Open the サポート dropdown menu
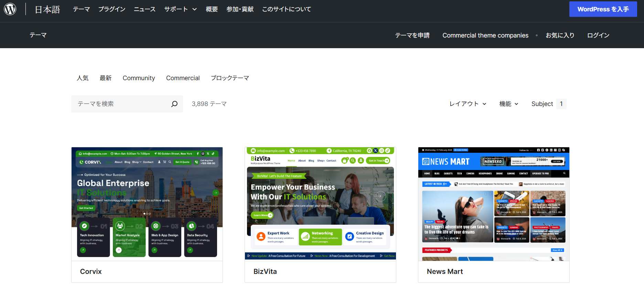Screen dimensions: 644x299 point(180,9)
